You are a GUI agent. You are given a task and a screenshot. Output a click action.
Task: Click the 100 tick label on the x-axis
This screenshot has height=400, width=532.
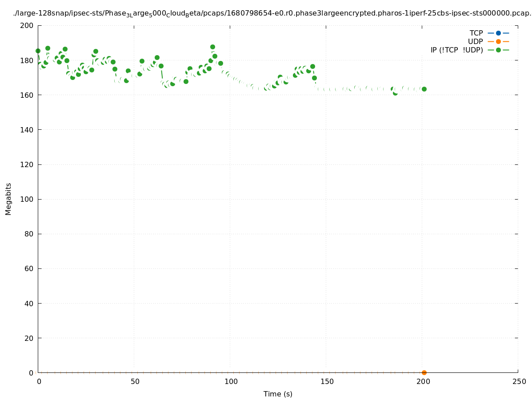230,382
